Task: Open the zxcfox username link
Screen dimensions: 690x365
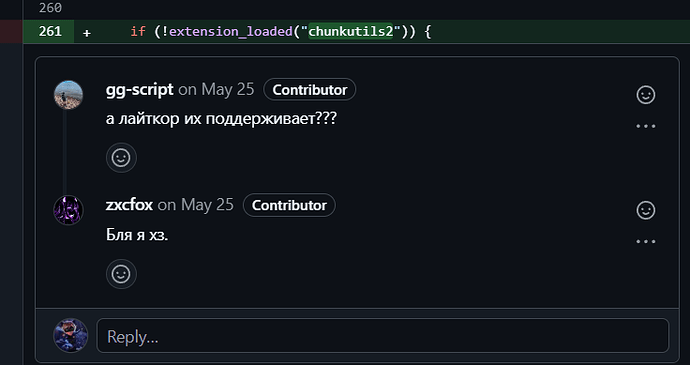Action: (x=129, y=205)
